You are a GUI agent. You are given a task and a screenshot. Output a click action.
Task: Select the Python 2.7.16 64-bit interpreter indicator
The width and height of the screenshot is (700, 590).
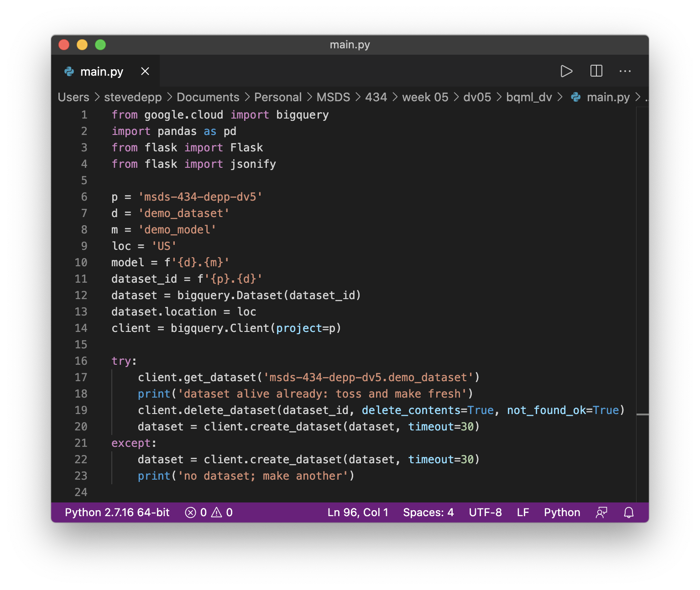(117, 512)
